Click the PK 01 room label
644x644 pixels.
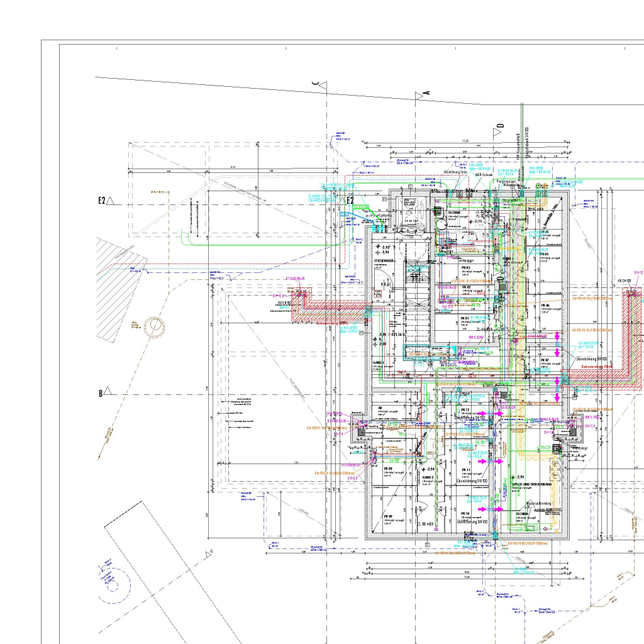(x=465, y=319)
